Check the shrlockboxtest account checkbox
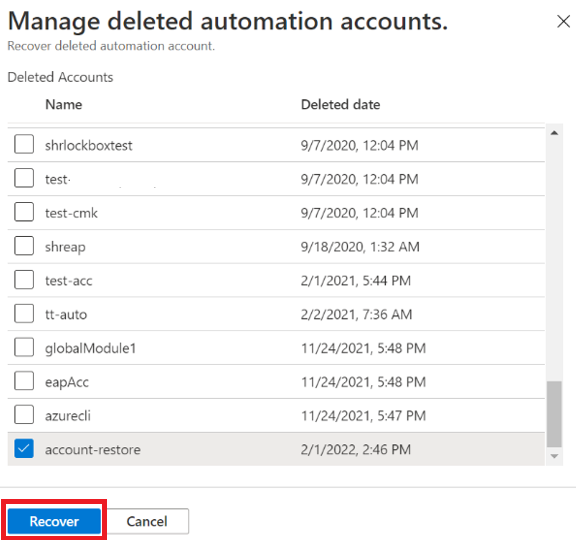This screenshot has height=540, width=582. click(x=24, y=144)
